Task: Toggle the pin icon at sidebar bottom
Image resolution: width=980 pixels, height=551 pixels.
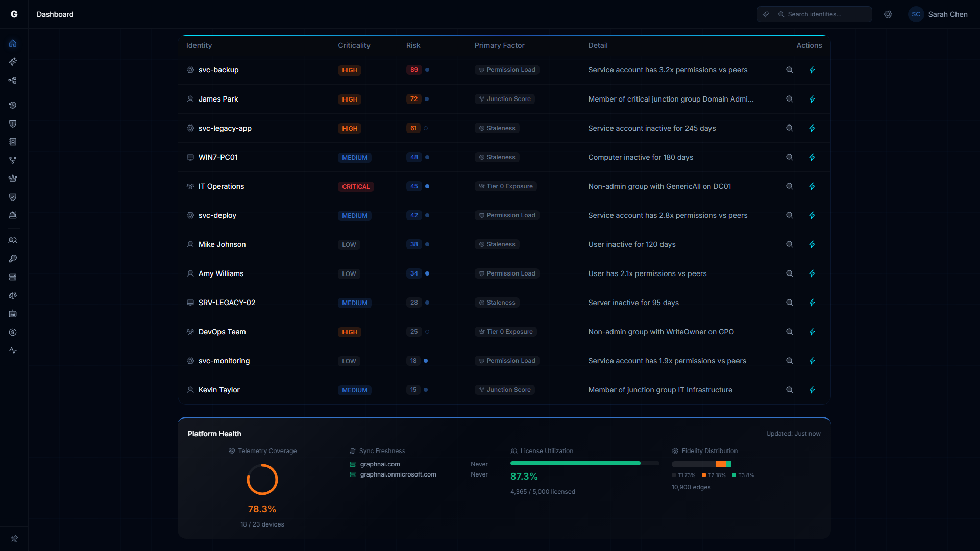Action: pos(14,539)
